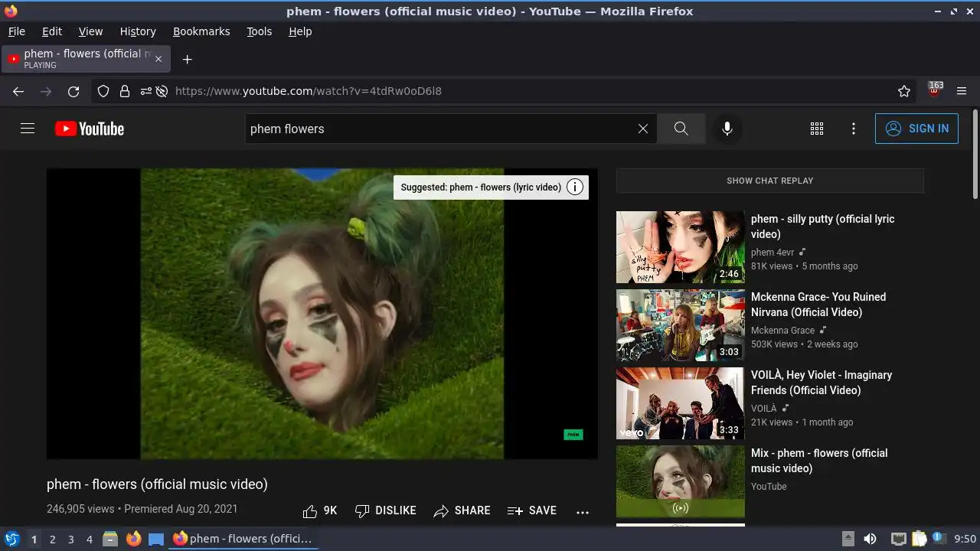
Task: Select Firefox window in taskbar
Action: click(243, 539)
